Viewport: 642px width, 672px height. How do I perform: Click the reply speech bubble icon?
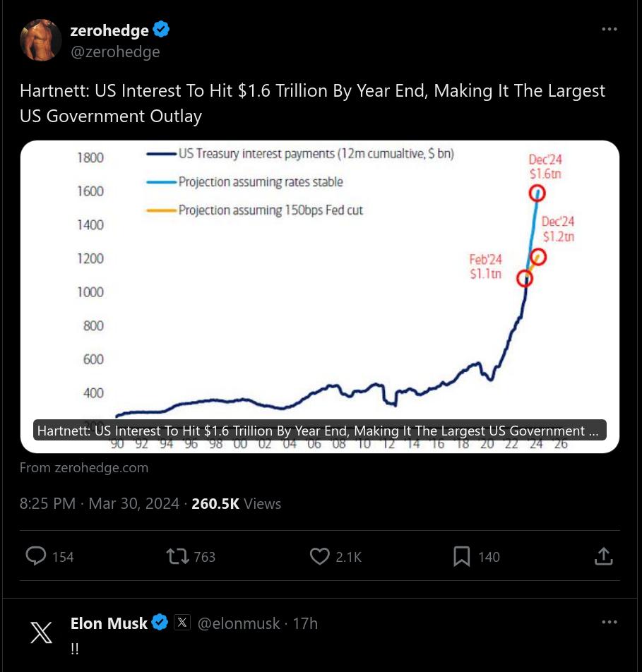[x=36, y=556]
